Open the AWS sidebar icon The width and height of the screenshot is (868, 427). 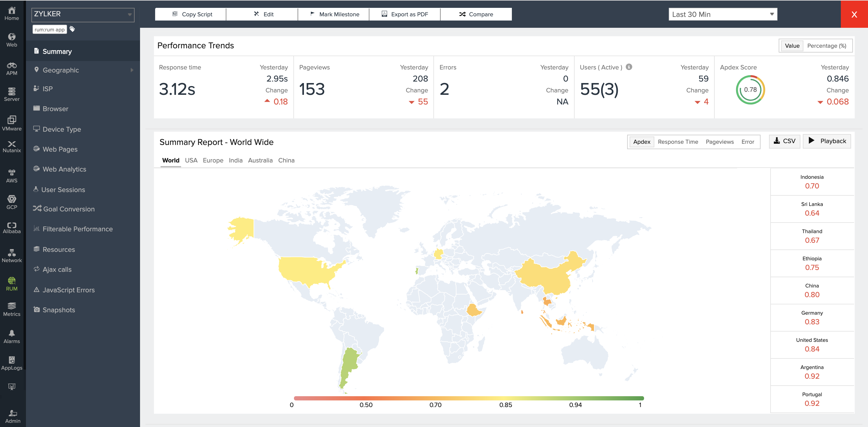[11, 176]
